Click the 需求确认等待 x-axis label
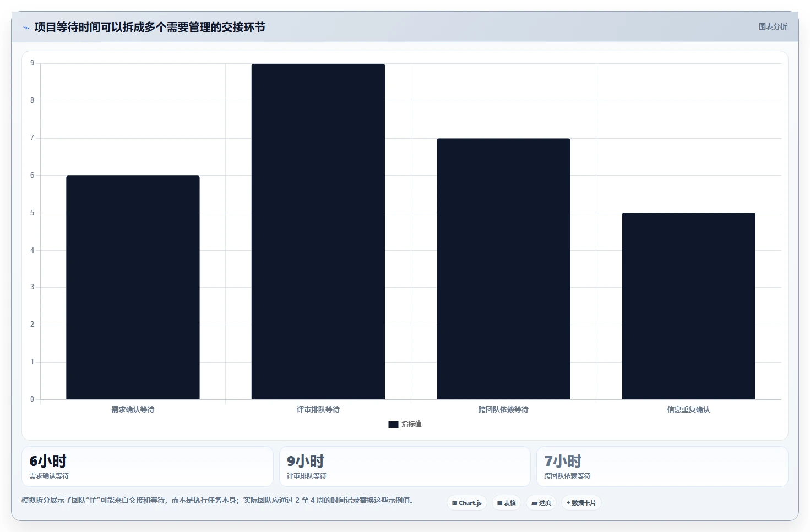 (x=133, y=409)
